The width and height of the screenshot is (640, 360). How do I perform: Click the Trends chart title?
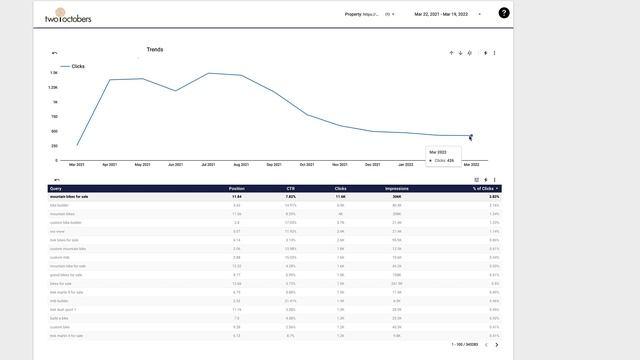click(155, 49)
